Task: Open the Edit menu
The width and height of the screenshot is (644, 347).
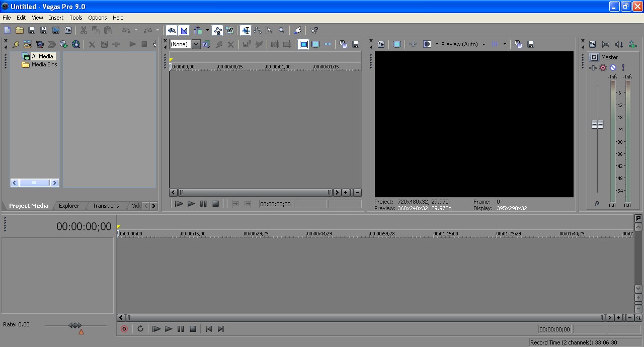Action: (x=21, y=18)
